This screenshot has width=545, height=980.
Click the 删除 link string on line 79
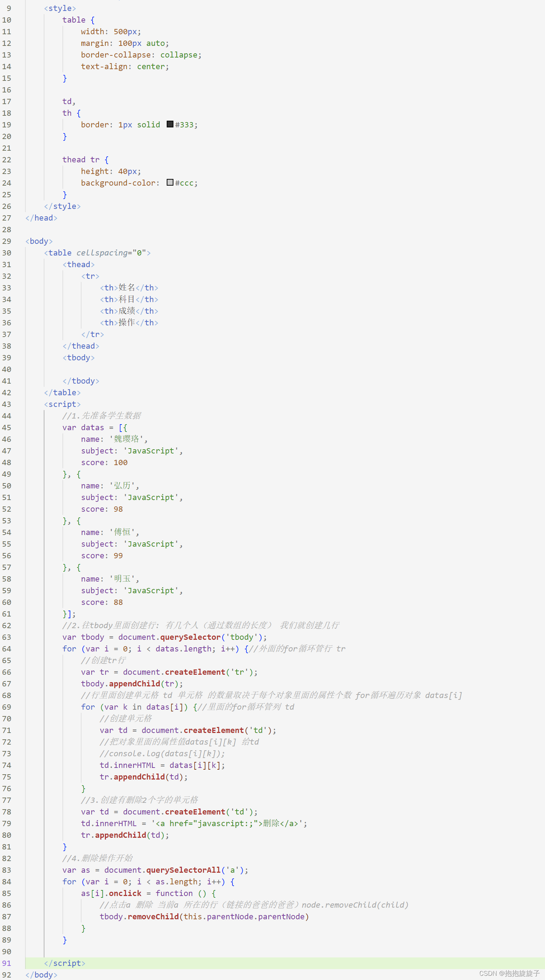coord(229,823)
